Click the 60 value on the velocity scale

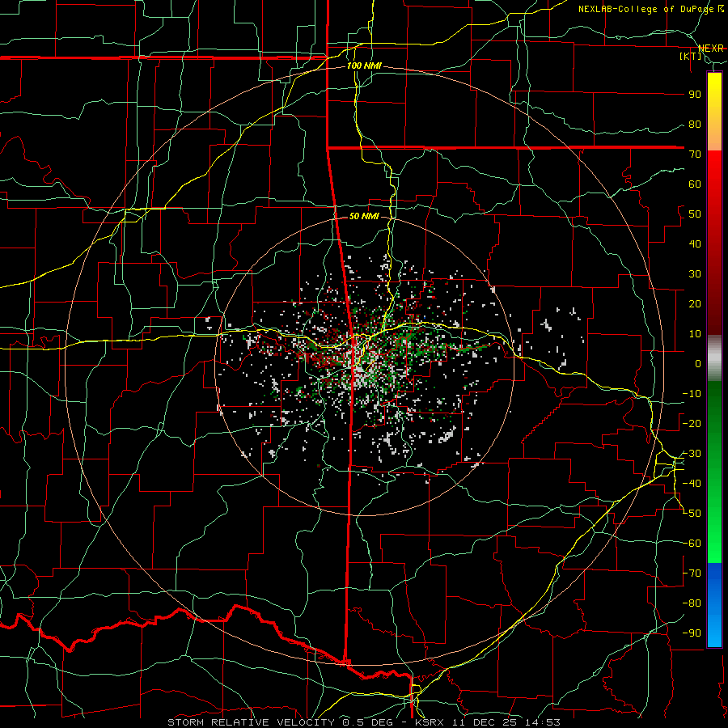695,184
